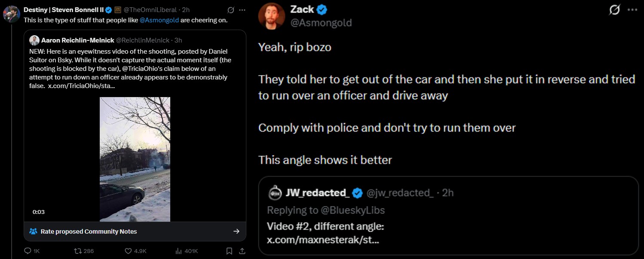Repost the tweet with 286 reposts

[x=78, y=251]
